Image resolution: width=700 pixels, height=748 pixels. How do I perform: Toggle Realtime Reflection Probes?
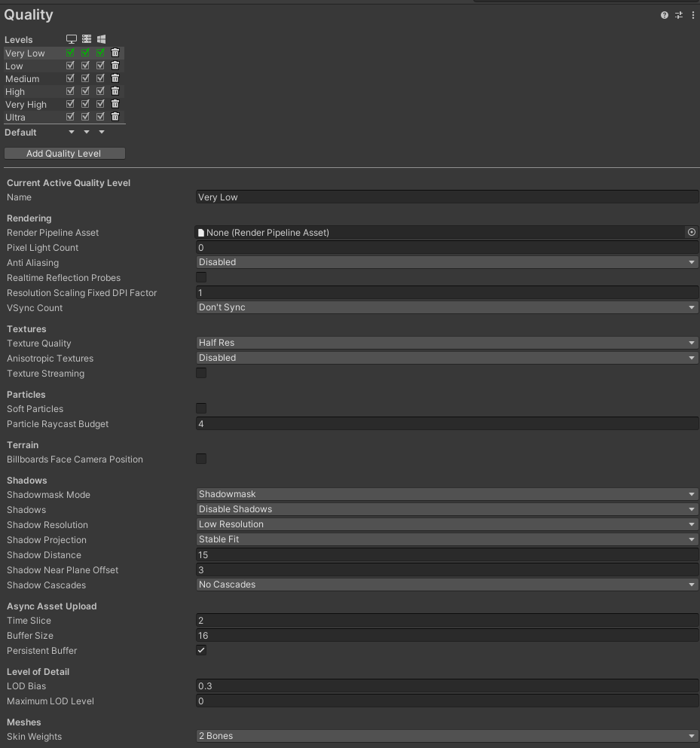click(201, 277)
